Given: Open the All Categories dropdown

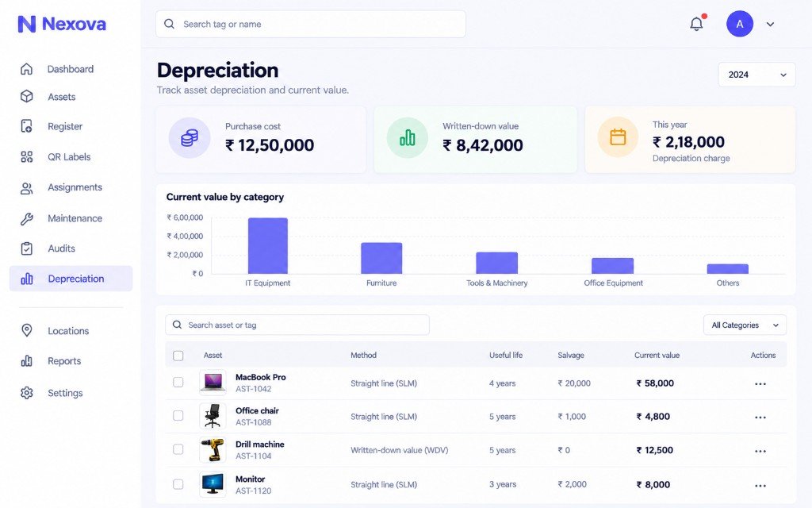Looking at the screenshot, I should point(745,325).
